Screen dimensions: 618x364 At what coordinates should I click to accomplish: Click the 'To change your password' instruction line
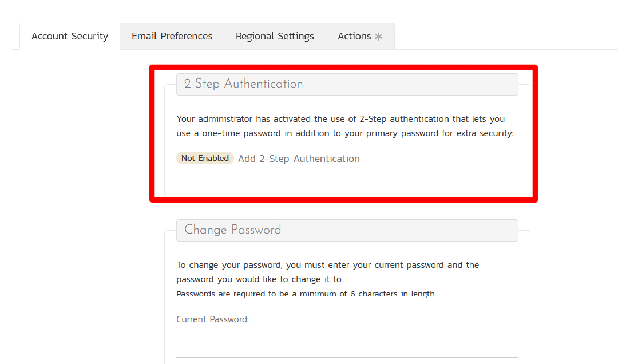[x=327, y=265]
